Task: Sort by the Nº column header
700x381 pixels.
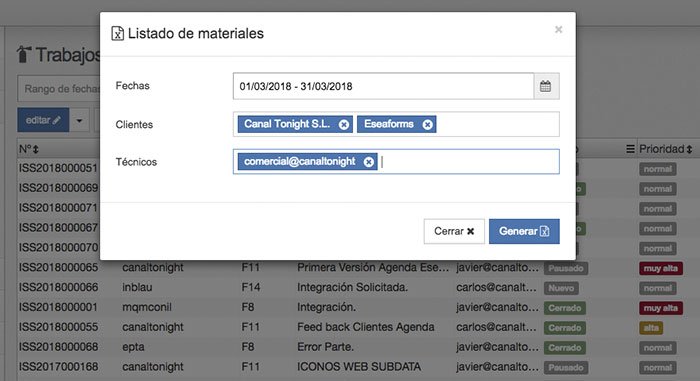Action: click(x=29, y=149)
